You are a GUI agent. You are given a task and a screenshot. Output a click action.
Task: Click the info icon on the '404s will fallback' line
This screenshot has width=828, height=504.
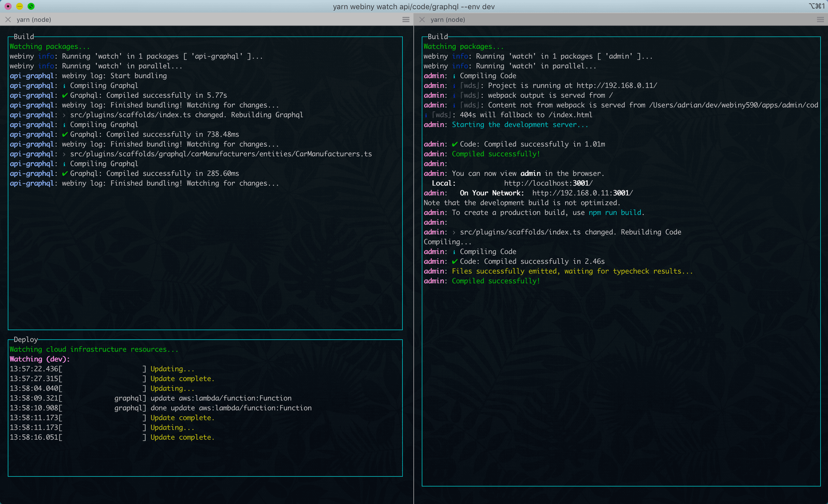426,114
